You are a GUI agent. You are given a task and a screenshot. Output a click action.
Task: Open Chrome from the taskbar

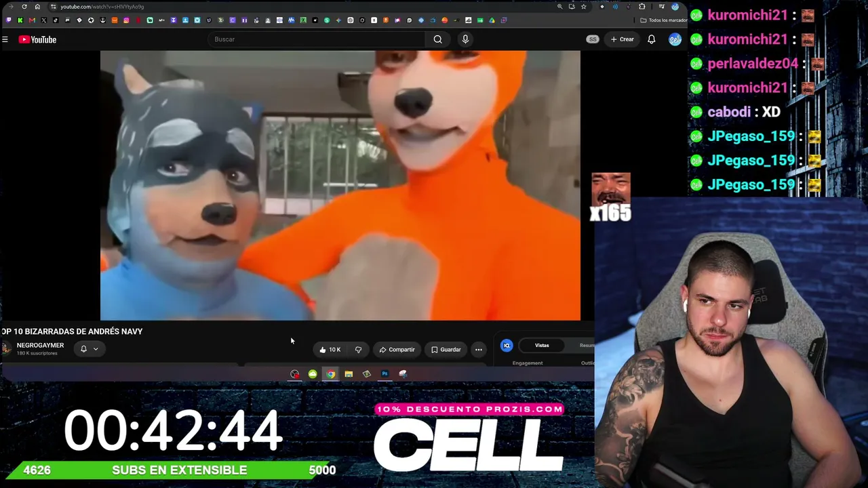coord(330,374)
